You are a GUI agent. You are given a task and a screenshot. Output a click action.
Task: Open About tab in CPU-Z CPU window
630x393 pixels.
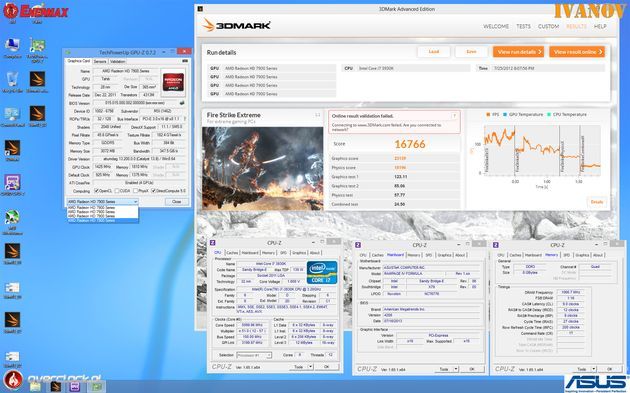pyautogui.click(x=315, y=253)
